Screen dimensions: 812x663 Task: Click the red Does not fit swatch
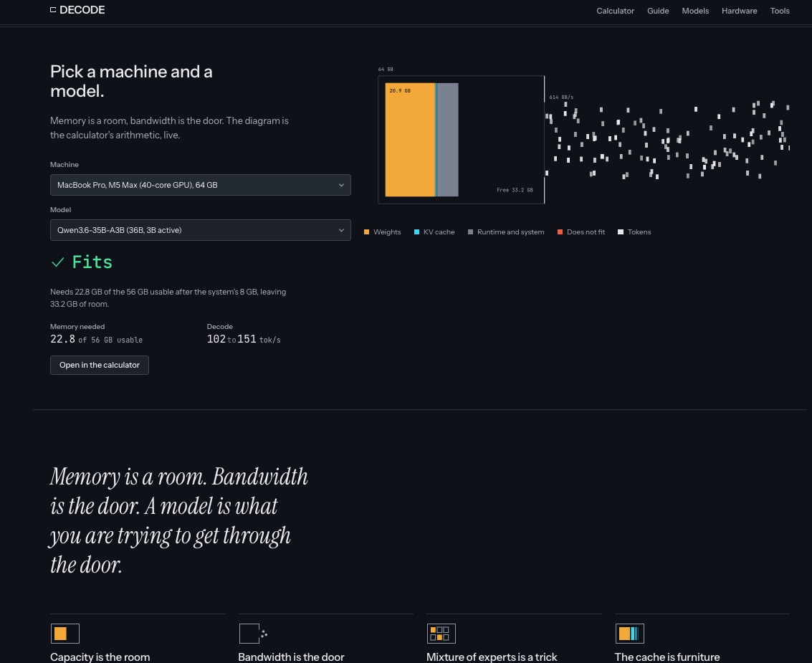[x=560, y=232]
